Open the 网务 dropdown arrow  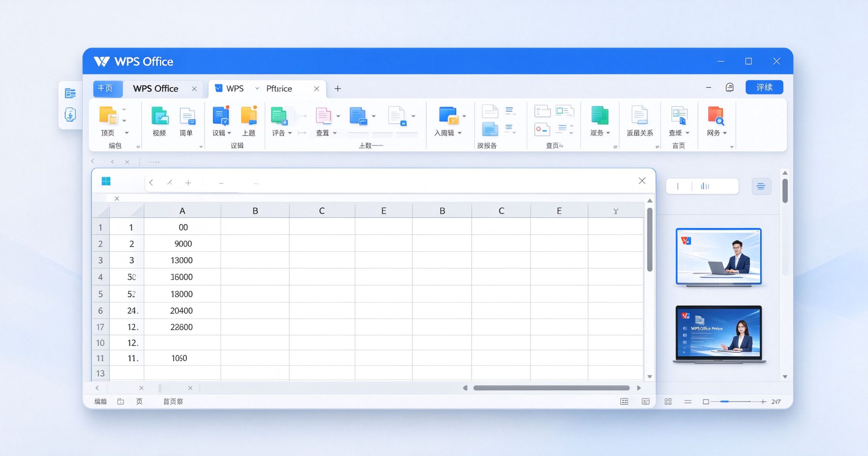coord(725,133)
